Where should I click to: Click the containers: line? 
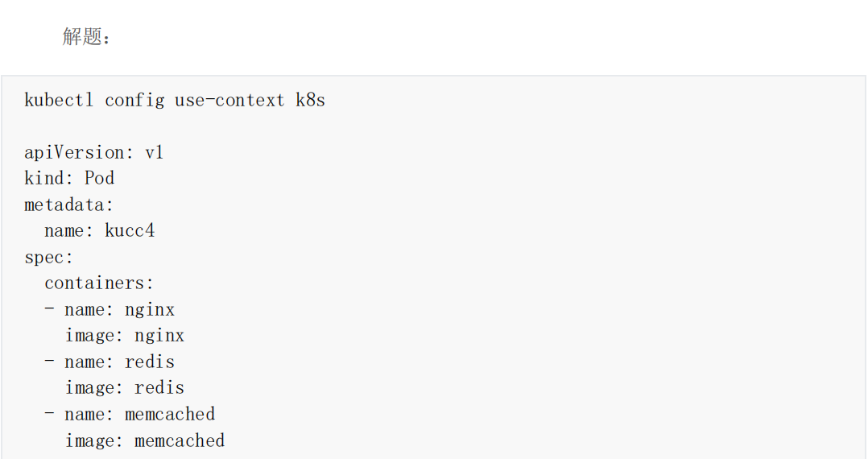[98, 283]
